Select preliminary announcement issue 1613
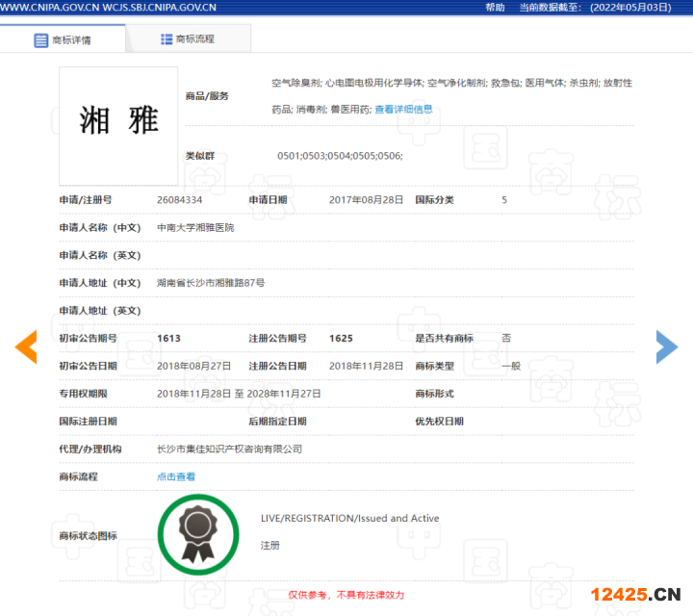This screenshot has height=616, width=693. (x=168, y=339)
